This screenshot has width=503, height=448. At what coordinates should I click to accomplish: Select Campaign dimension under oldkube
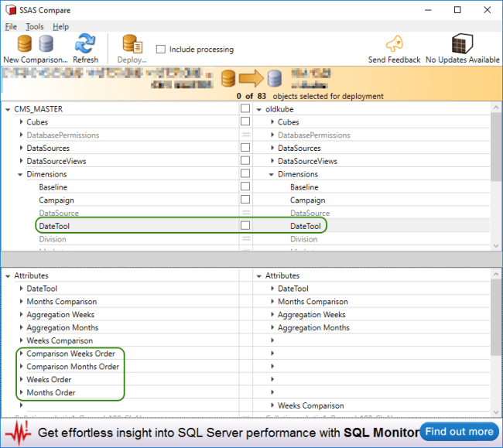[308, 200]
